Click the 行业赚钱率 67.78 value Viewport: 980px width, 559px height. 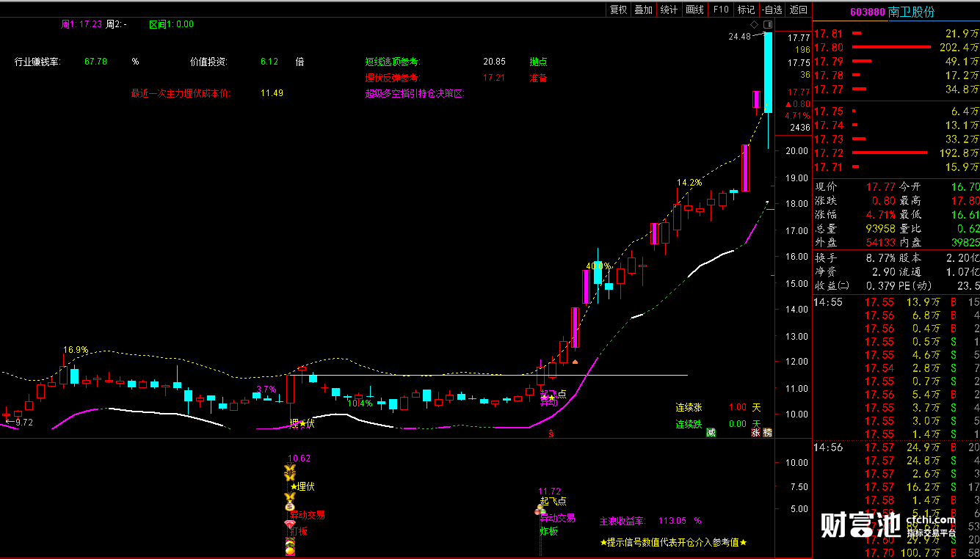point(95,62)
